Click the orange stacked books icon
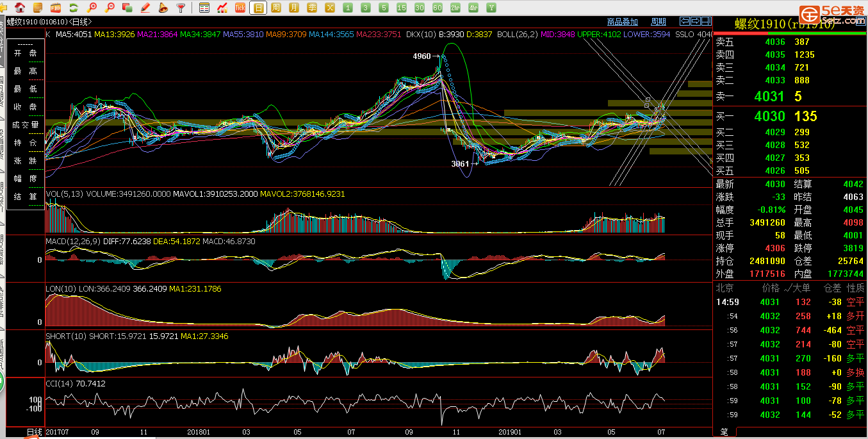 pos(38,8)
